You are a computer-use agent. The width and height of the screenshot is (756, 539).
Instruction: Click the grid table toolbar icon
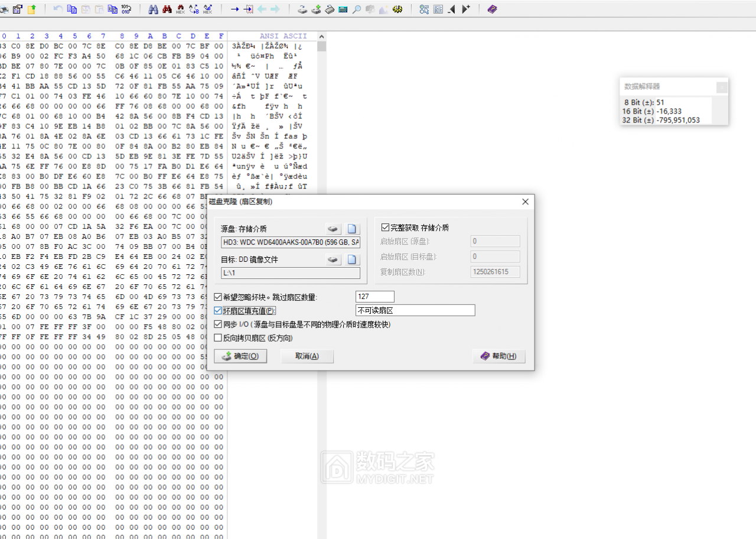438,9
